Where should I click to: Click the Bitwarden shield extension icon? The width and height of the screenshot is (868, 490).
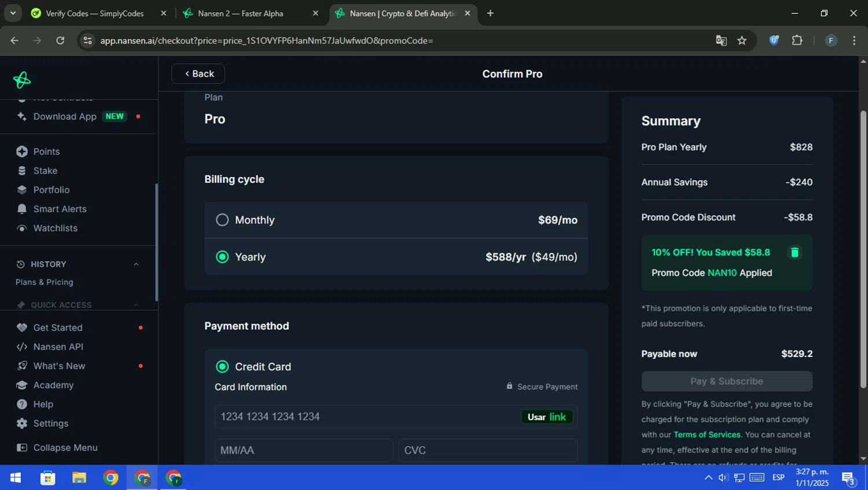[x=774, y=40]
